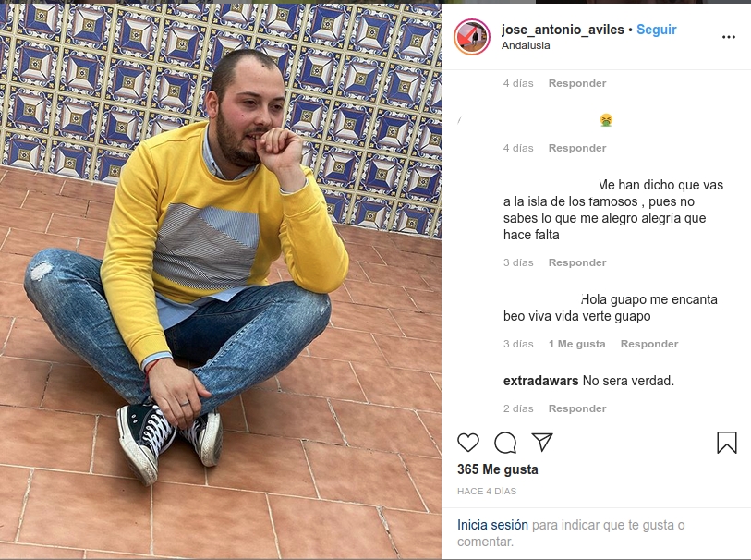This screenshot has width=751, height=560.
Task: Open jose_antonio_aviles profile picture story
Action: (472, 37)
